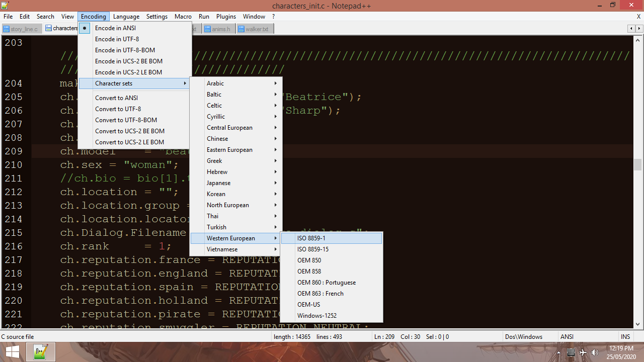The image size is (644, 362).
Task: Expand the North European submenu
Action: click(x=236, y=205)
